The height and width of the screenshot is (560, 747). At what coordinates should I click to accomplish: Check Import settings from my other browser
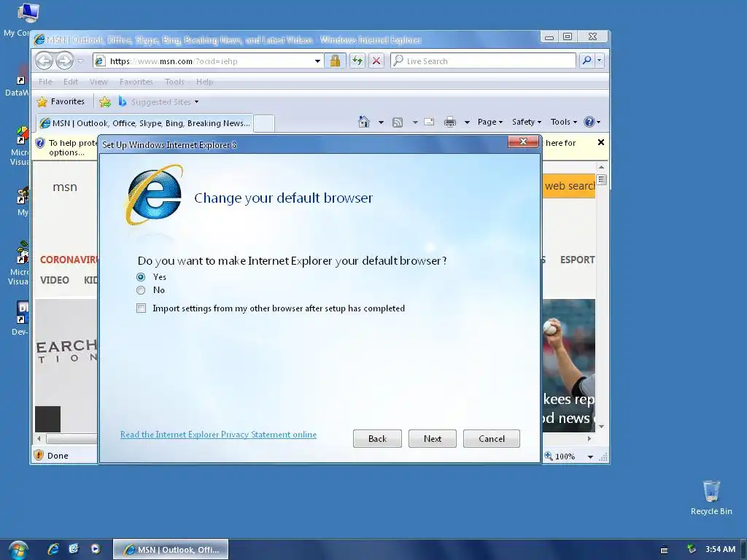coord(141,308)
